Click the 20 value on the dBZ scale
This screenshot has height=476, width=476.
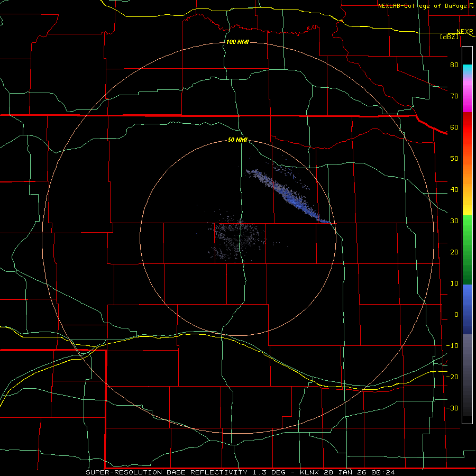pyautogui.click(x=454, y=252)
